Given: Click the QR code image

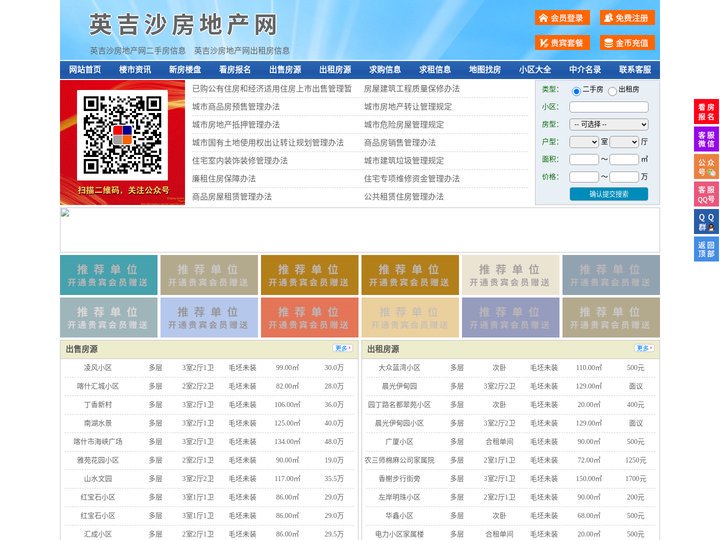Looking at the screenshot, I should coord(122,135).
